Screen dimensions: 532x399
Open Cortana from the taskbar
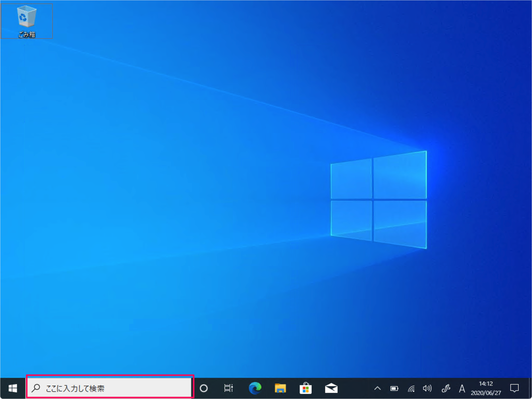tap(204, 388)
